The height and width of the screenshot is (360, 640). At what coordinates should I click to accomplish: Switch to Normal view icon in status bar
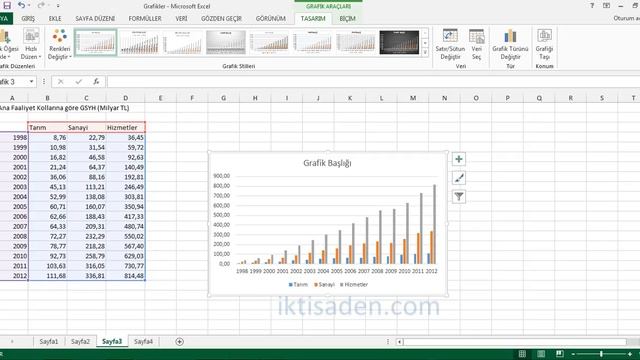tap(522, 354)
